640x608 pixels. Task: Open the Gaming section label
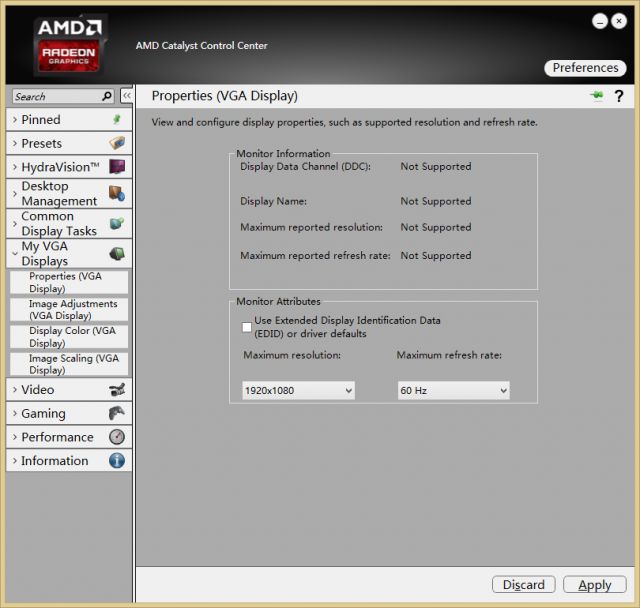coord(43,413)
